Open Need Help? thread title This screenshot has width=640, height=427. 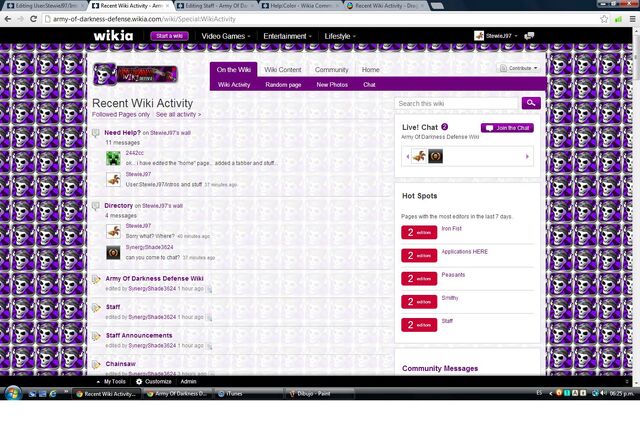[122, 133]
